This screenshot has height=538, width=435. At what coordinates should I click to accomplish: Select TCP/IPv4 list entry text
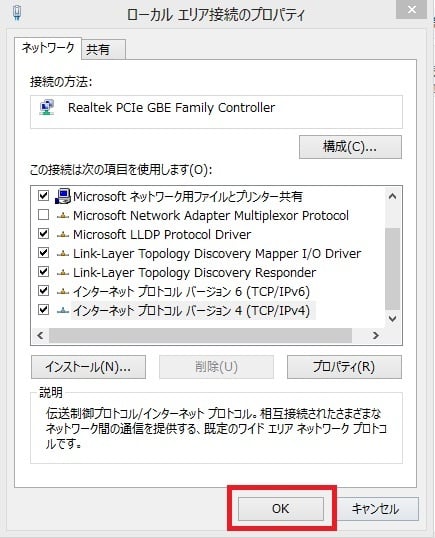(x=191, y=311)
